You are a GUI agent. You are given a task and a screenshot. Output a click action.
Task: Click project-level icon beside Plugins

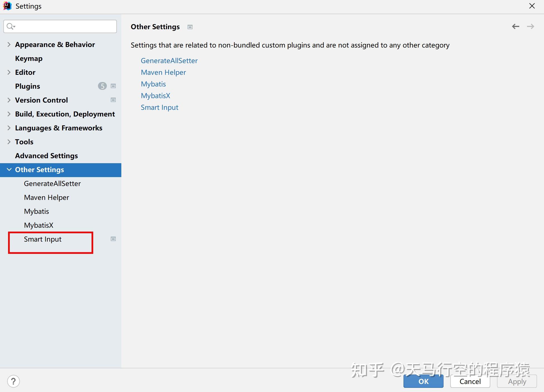point(113,86)
